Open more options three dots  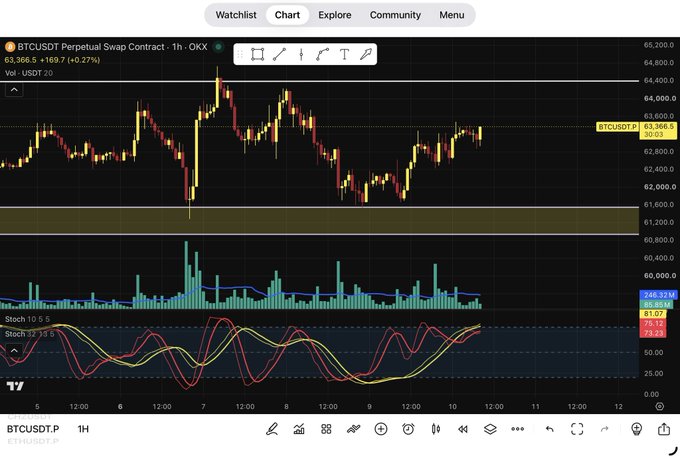[x=517, y=429]
